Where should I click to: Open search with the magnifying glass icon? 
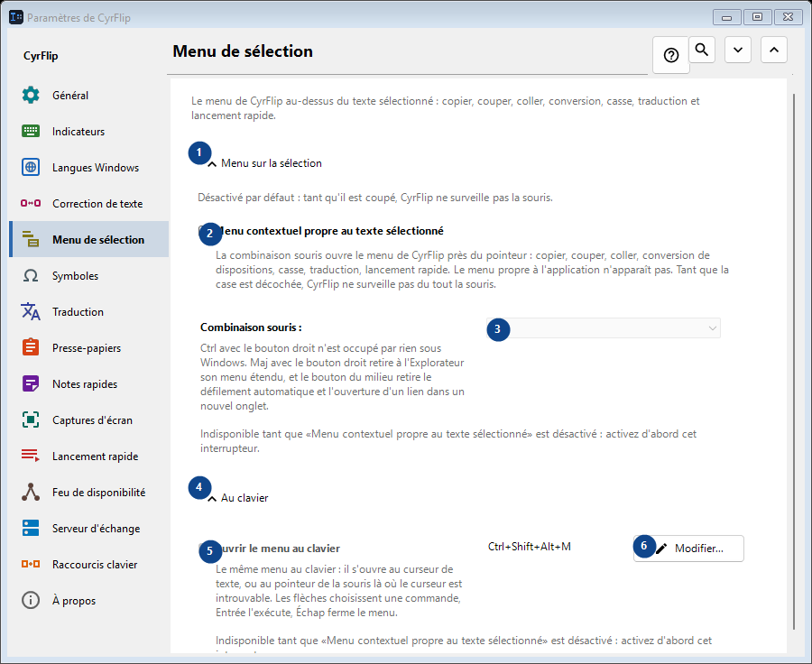tap(702, 50)
